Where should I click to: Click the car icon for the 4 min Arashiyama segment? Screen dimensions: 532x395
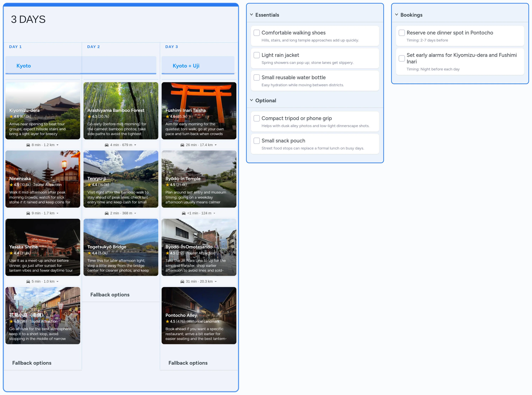[x=106, y=145]
